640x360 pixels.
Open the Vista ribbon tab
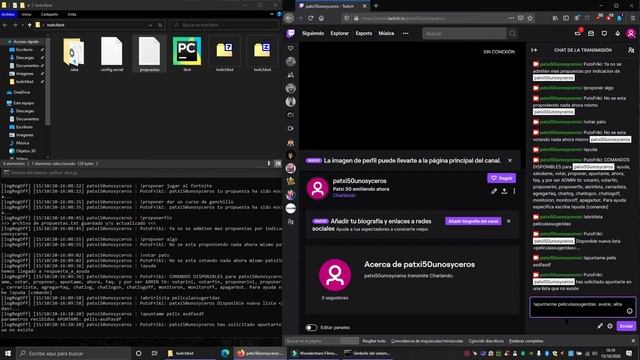click(x=72, y=14)
